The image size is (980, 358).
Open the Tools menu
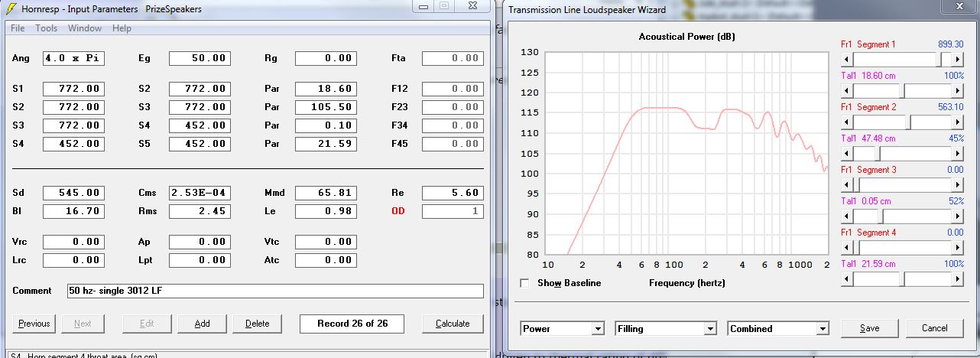pyautogui.click(x=47, y=28)
